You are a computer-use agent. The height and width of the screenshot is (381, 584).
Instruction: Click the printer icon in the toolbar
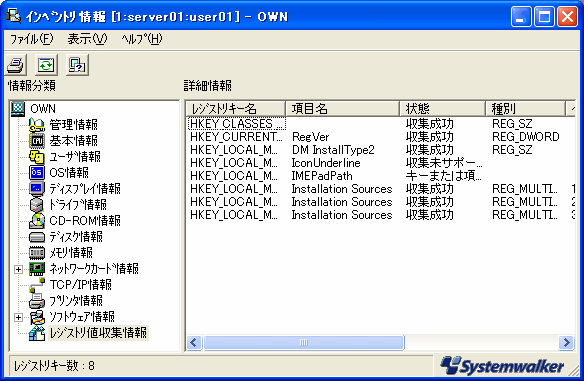point(16,65)
